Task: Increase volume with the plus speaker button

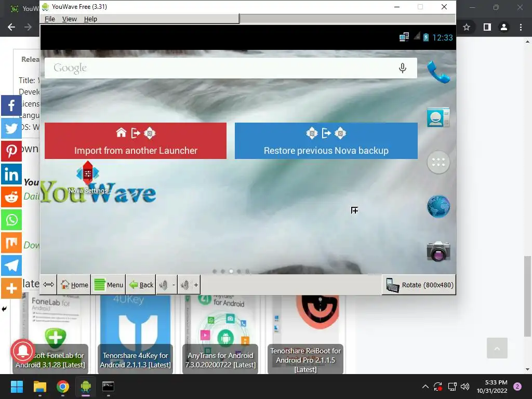Action: coord(189,285)
